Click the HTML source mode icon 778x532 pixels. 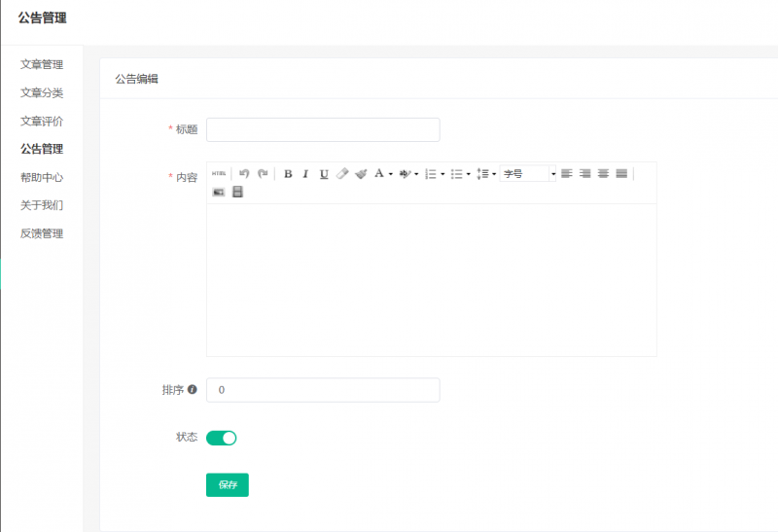point(218,174)
